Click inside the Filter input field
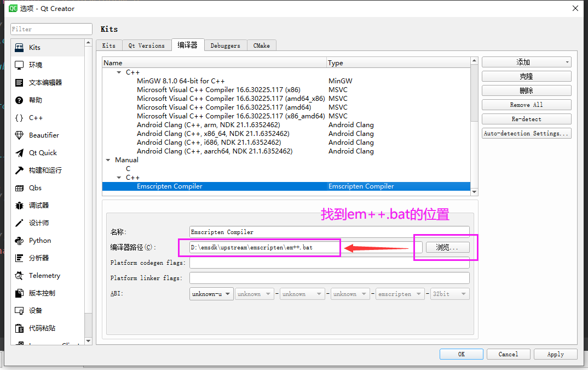This screenshot has width=588, height=370. (x=51, y=29)
